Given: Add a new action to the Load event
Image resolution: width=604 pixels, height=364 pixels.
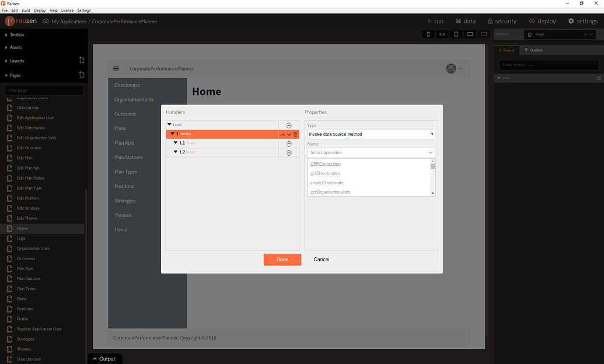Looking at the screenshot, I should coord(289,124).
